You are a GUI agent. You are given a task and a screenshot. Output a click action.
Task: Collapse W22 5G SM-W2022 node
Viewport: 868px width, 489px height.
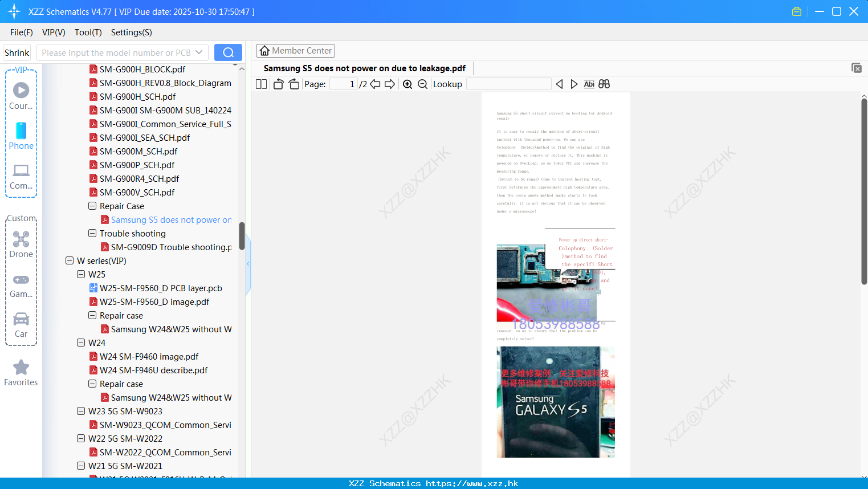[x=81, y=438]
